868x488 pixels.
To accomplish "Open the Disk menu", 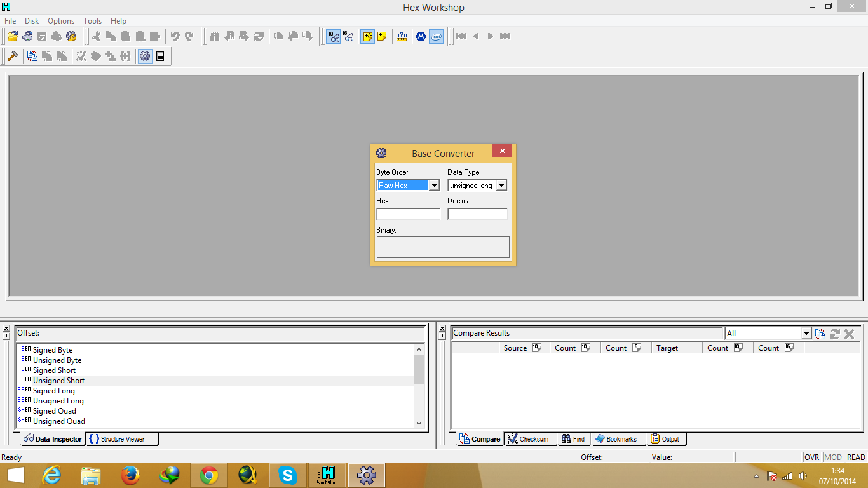I will coord(32,21).
